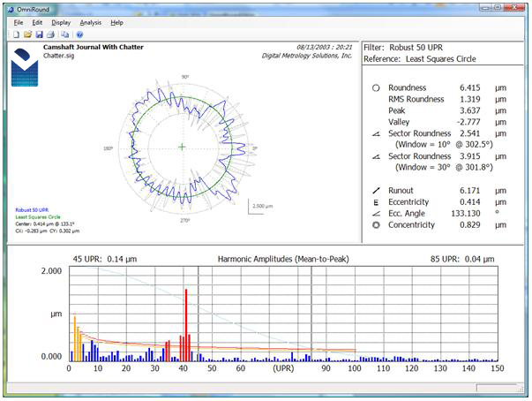The height and width of the screenshot is (401, 532).
Task: Click the Concentricity ring icon
Action: click(x=376, y=225)
